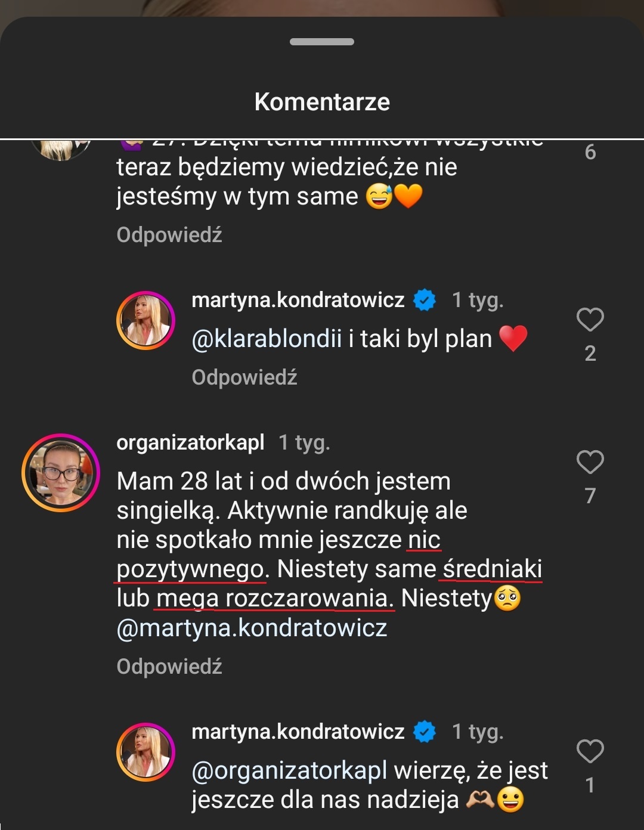Tap the Komentarze header title
The height and width of the screenshot is (830, 644).
tap(322, 102)
